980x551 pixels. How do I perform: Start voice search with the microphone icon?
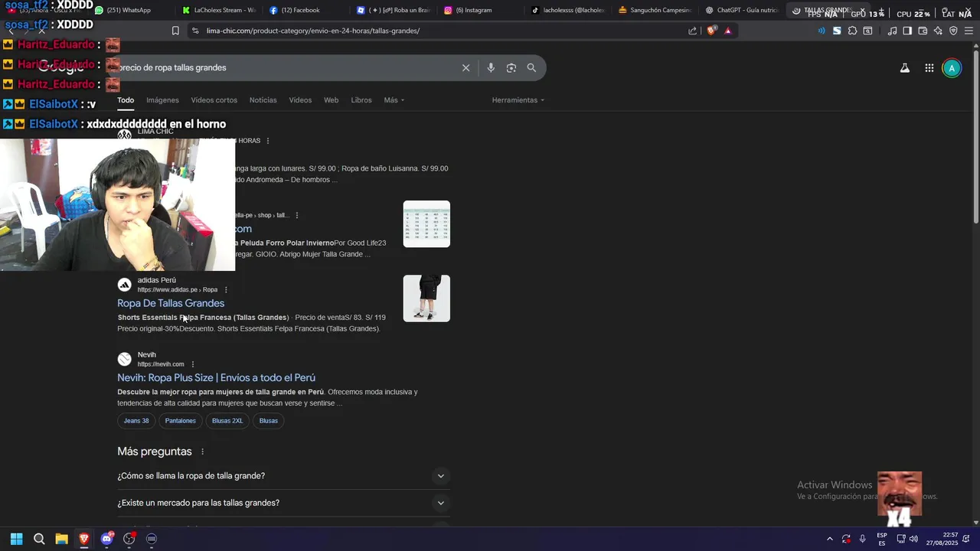coord(491,67)
